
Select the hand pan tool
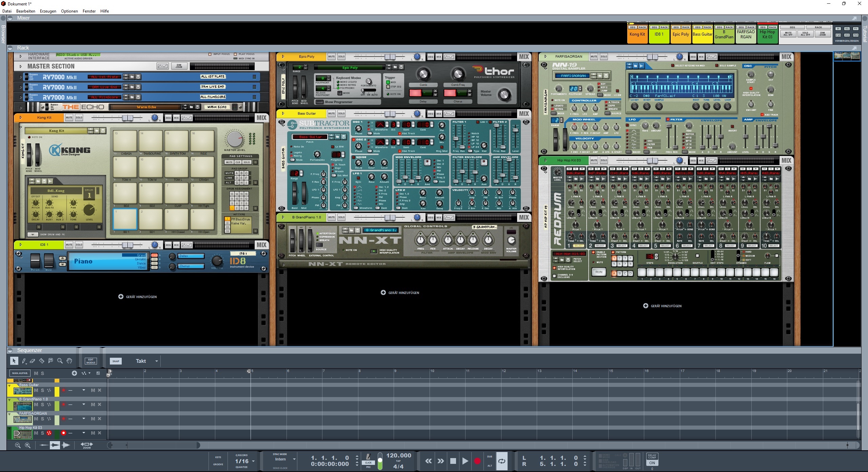69,361
